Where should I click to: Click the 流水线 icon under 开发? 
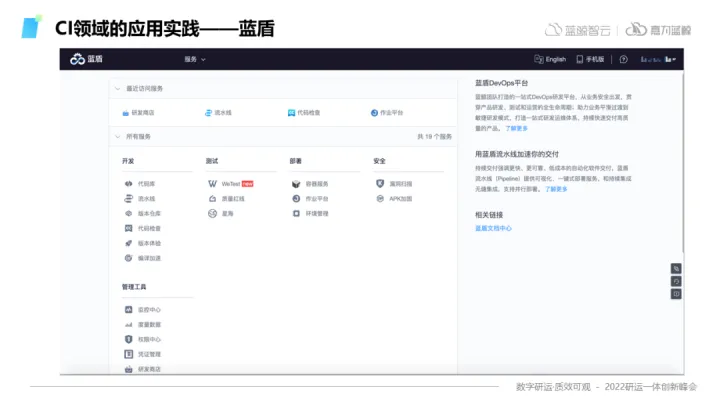tap(129, 198)
